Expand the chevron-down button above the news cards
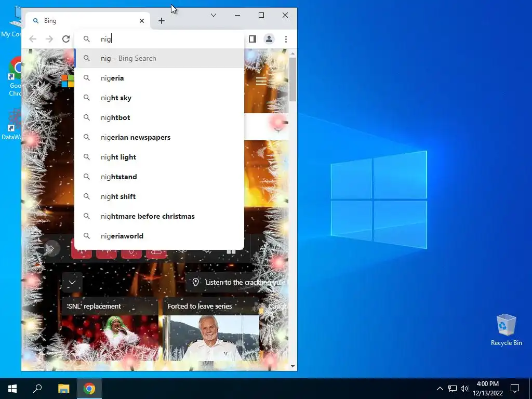 72,282
